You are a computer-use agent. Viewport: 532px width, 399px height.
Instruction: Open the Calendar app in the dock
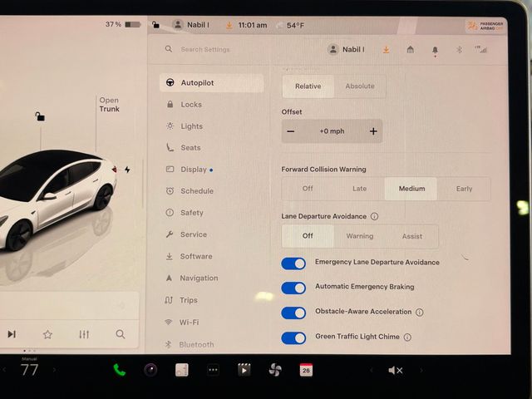point(306,370)
